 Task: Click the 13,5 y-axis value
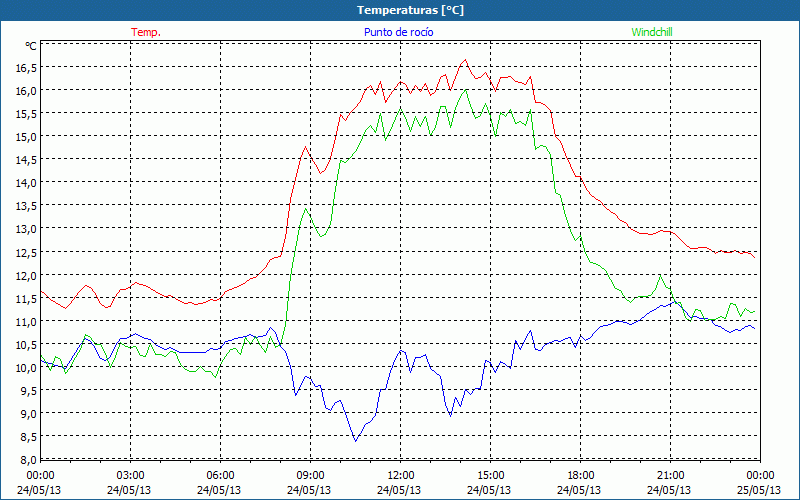tap(27, 206)
